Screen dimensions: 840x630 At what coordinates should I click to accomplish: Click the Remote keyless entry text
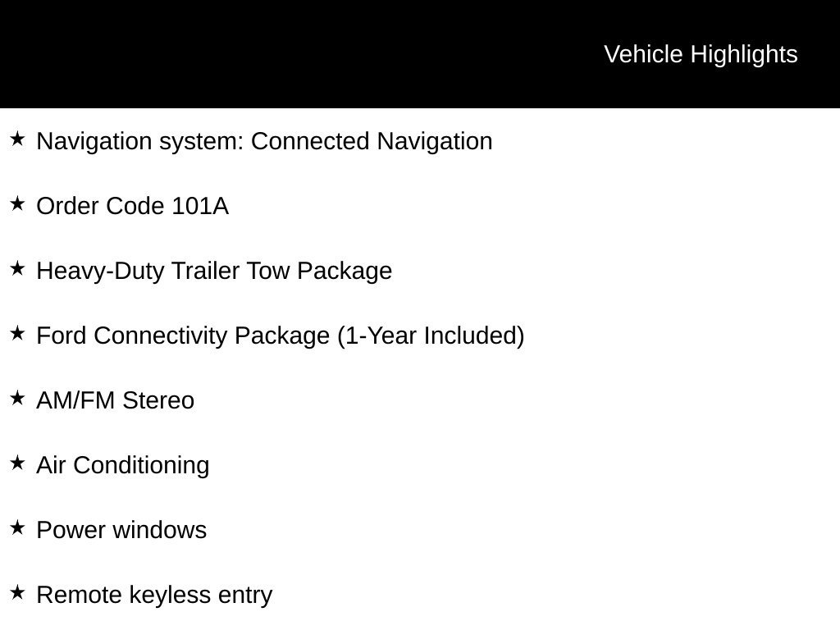pyautogui.click(x=154, y=596)
